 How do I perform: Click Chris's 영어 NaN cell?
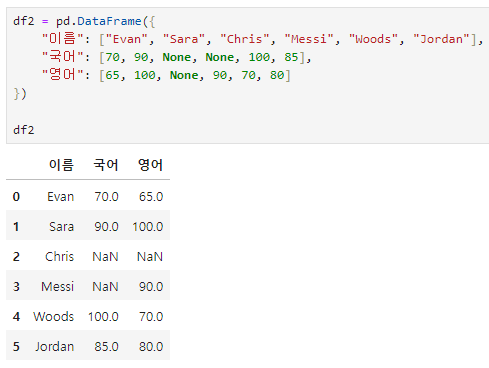pos(150,257)
